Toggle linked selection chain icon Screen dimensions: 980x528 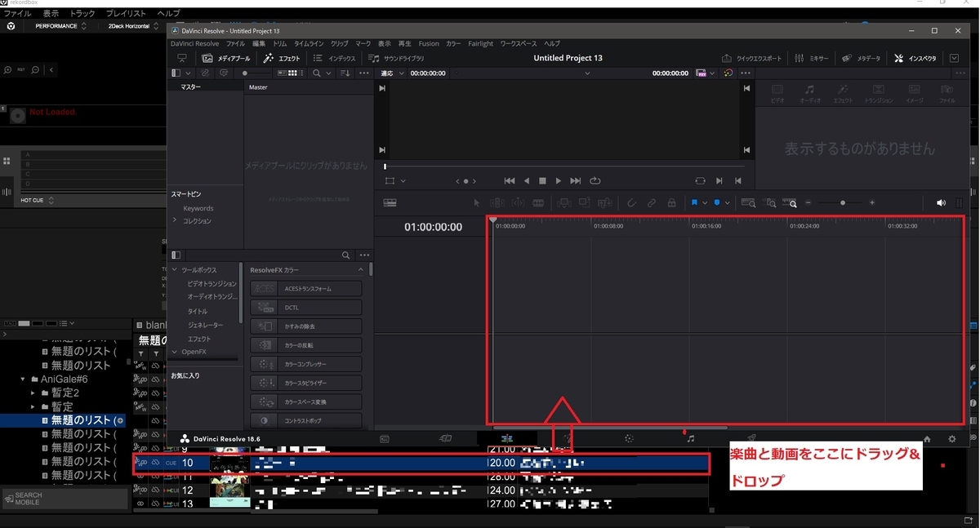(652, 202)
